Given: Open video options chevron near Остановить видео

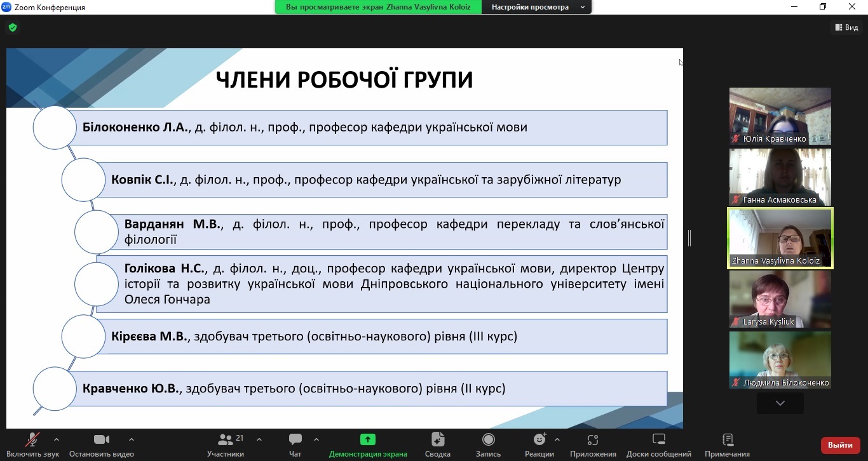Looking at the screenshot, I should pos(132,439).
